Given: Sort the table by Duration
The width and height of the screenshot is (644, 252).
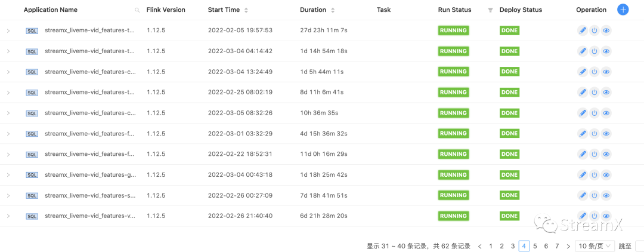Looking at the screenshot, I should click(x=333, y=10).
